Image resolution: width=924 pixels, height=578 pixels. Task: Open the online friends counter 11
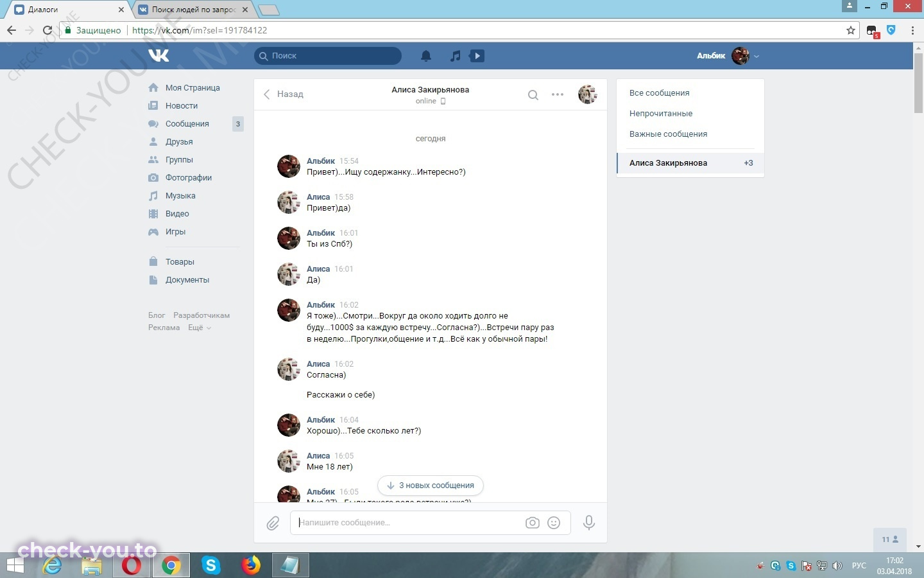pyautogui.click(x=890, y=539)
